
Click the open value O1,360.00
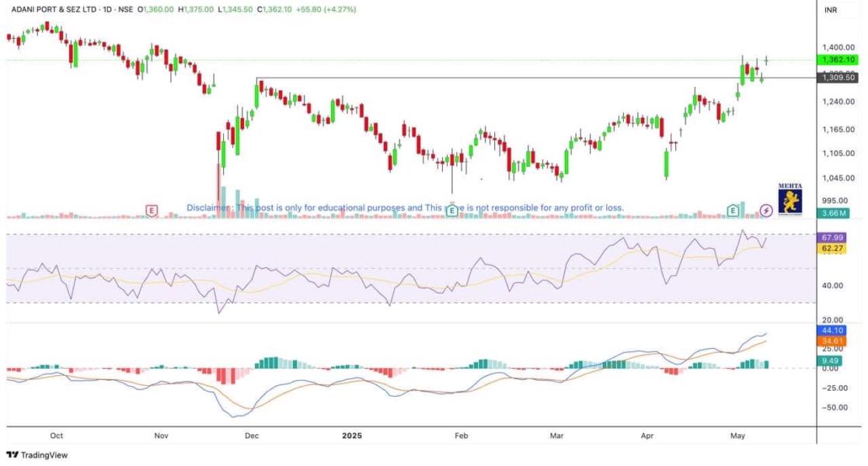pos(155,9)
